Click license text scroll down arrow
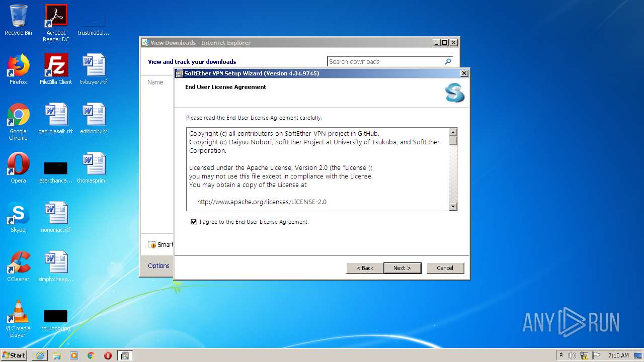644x362 pixels. (453, 206)
